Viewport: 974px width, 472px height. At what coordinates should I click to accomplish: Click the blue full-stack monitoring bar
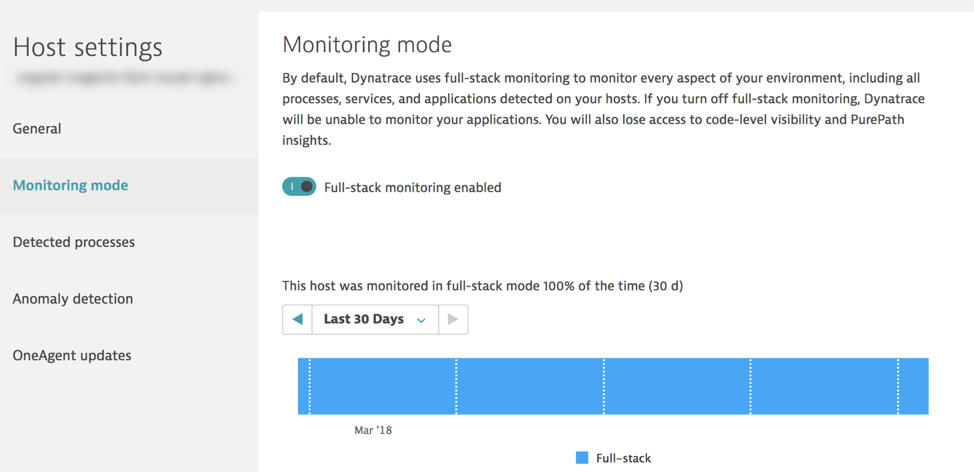pyautogui.click(x=613, y=386)
